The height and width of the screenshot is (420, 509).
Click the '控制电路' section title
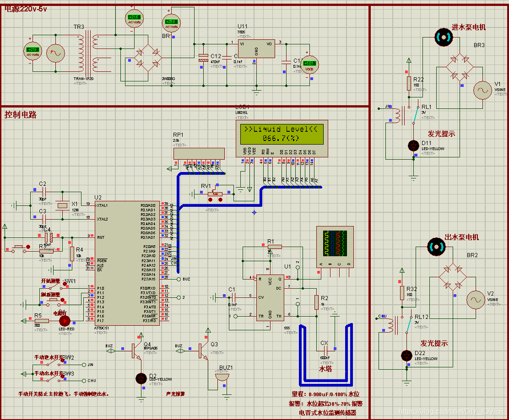click(21, 114)
